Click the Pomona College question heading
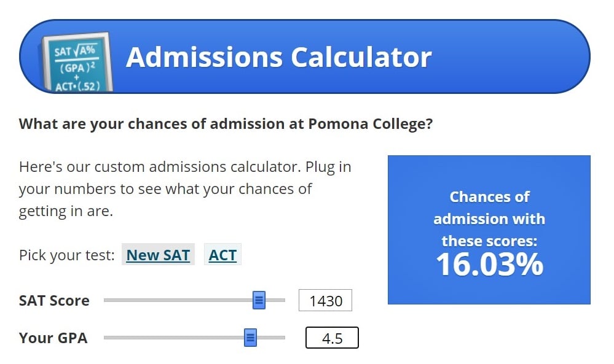614x364 pixels. click(x=226, y=123)
